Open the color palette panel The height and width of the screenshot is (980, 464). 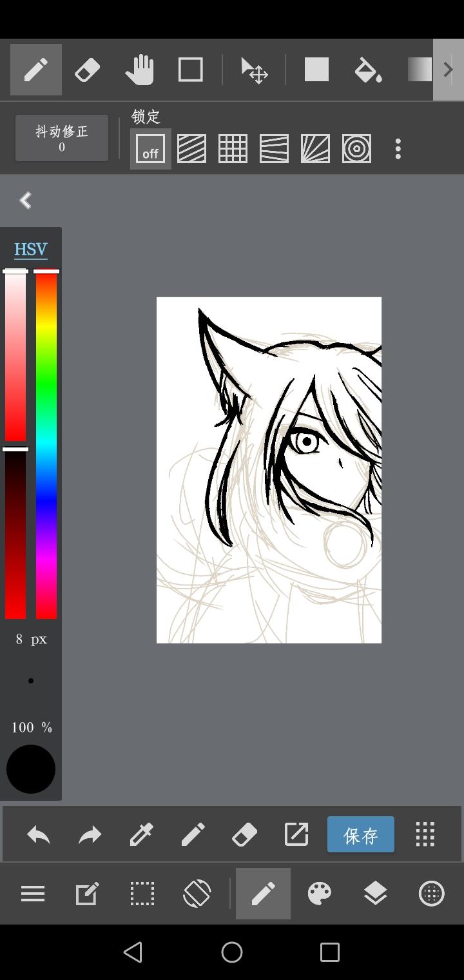(320, 894)
